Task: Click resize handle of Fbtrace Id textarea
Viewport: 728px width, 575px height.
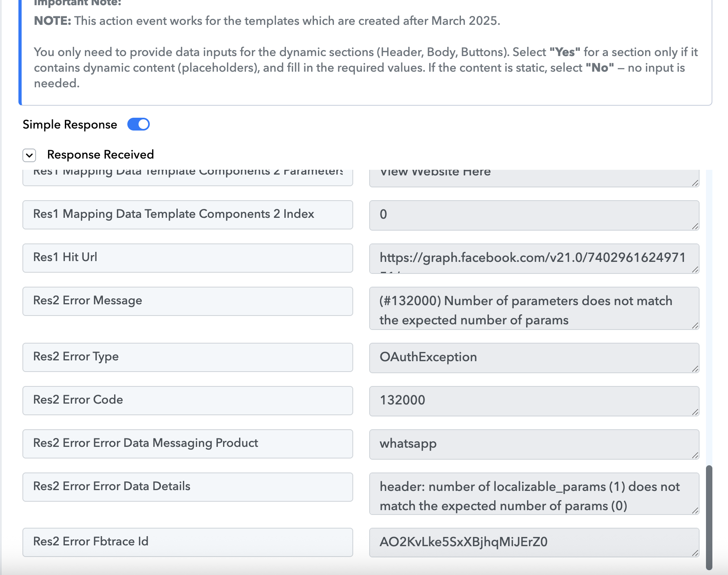Action: [695, 553]
